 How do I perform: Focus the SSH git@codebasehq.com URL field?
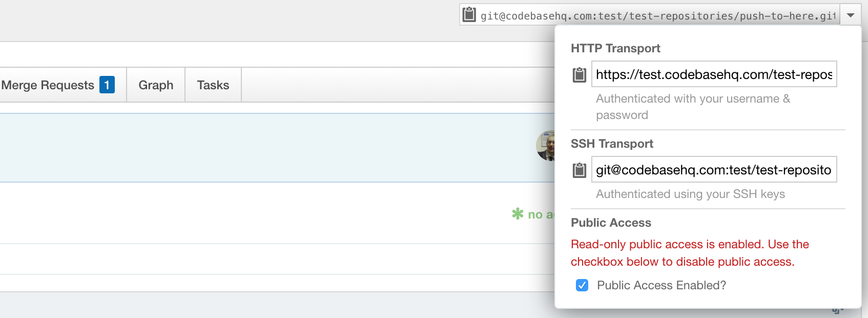pos(714,170)
